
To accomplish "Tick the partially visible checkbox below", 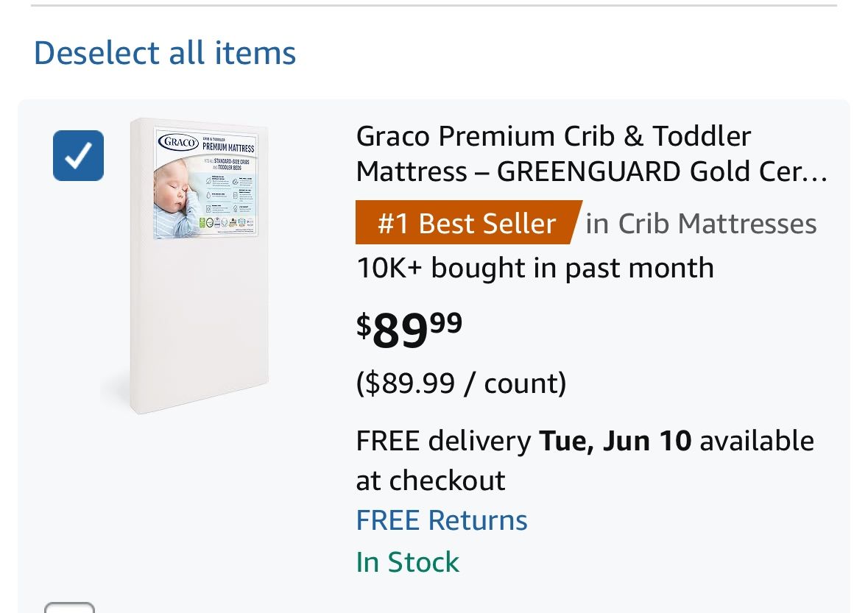I will click(69, 608).
